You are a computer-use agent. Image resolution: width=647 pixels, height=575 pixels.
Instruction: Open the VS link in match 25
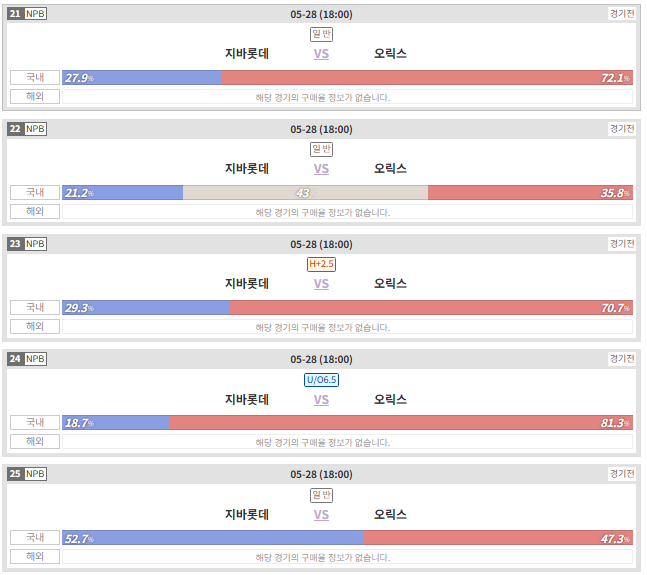pos(321,515)
